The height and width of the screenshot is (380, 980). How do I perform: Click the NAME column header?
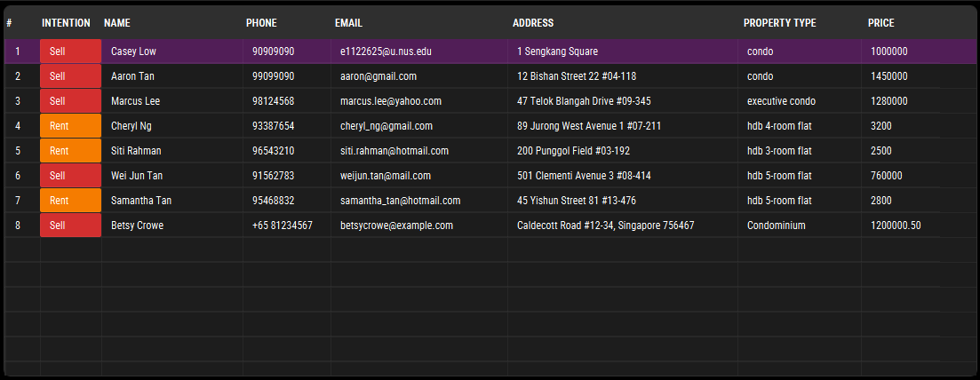tap(116, 23)
